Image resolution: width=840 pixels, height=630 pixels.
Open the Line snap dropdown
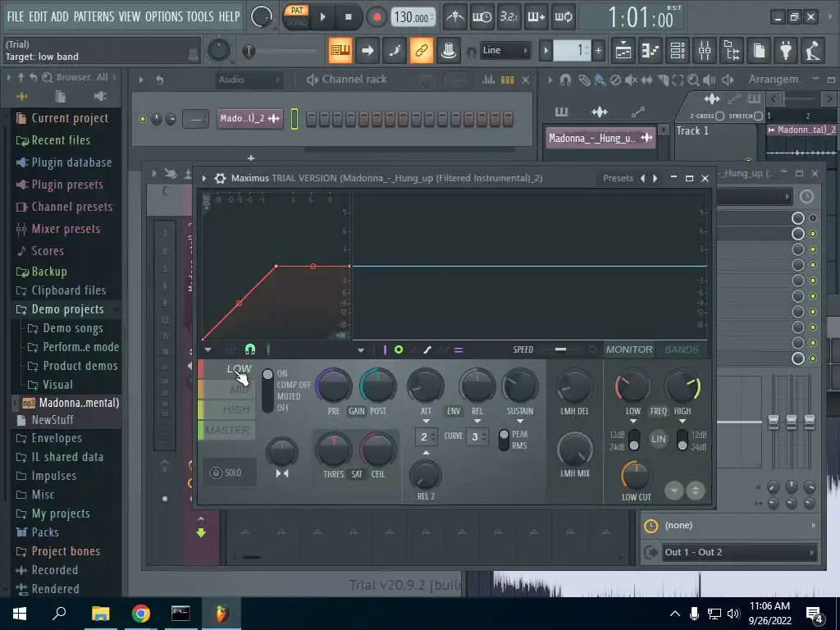click(504, 50)
